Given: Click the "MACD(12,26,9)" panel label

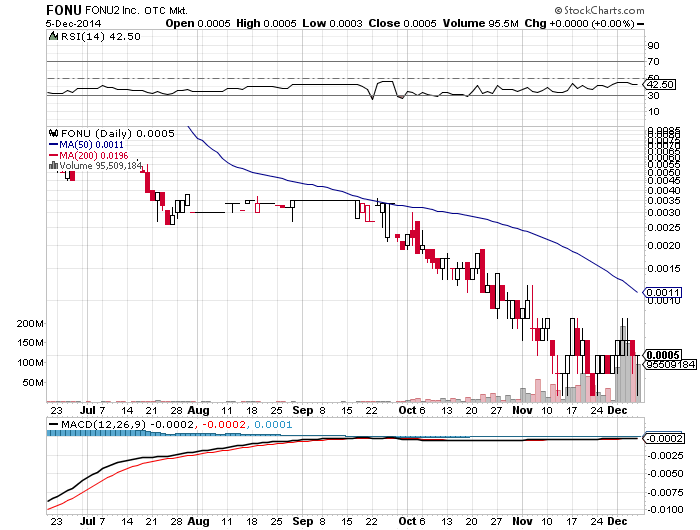Looking at the screenshot, I should pyautogui.click(x=103, y=424).
